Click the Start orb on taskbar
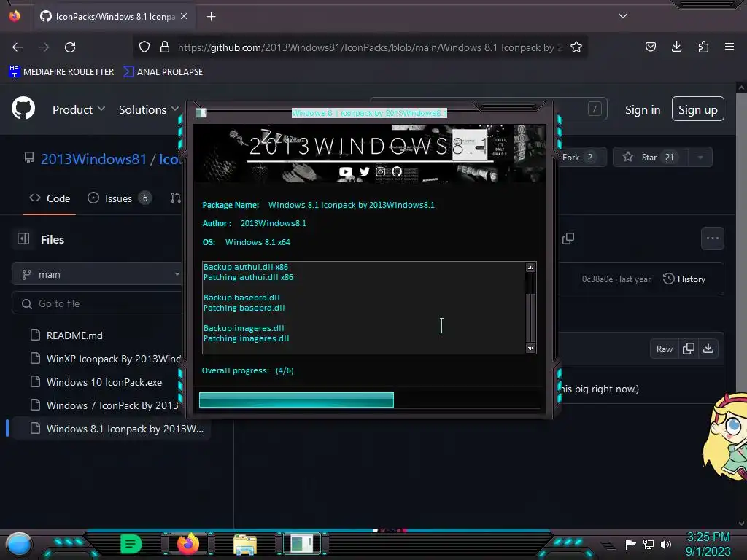 pyautogui.click(x=18, y=545)
